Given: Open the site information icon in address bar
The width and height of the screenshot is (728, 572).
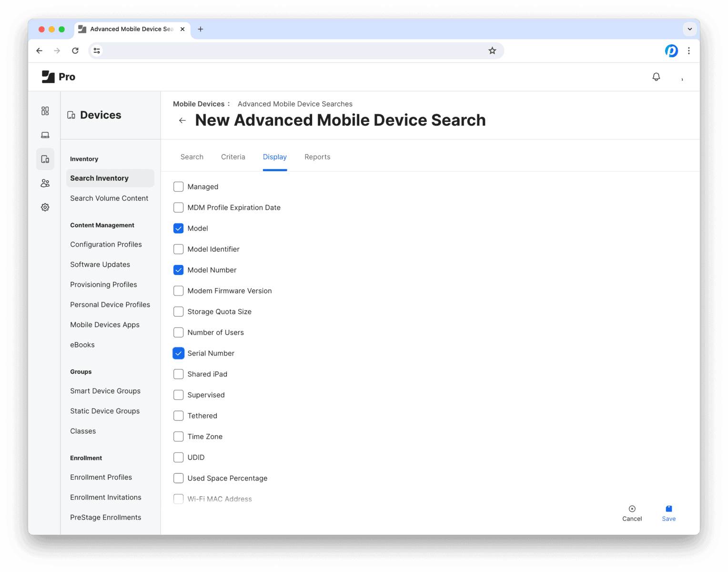Looking at the screenshot, I should pos(97,51).
